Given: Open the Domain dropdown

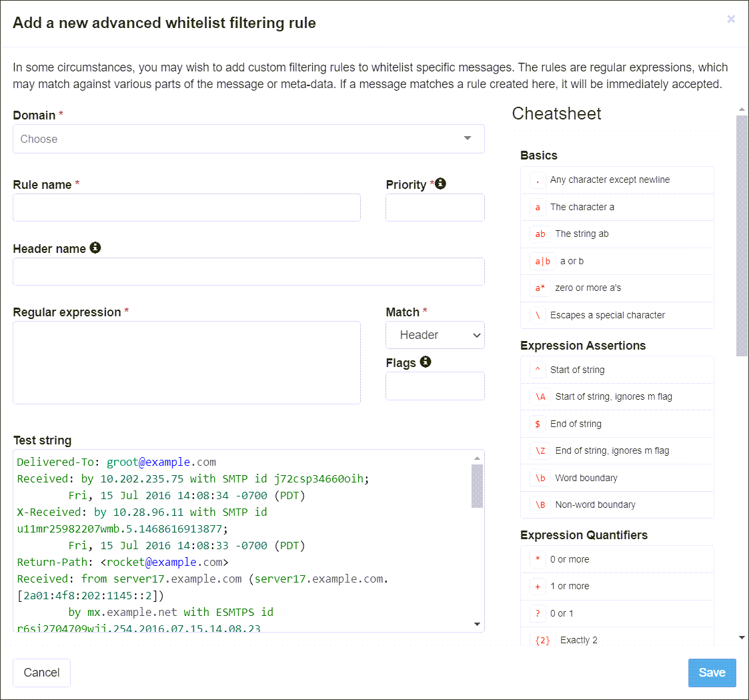Looking at the screenshot, I should (248, 138).
